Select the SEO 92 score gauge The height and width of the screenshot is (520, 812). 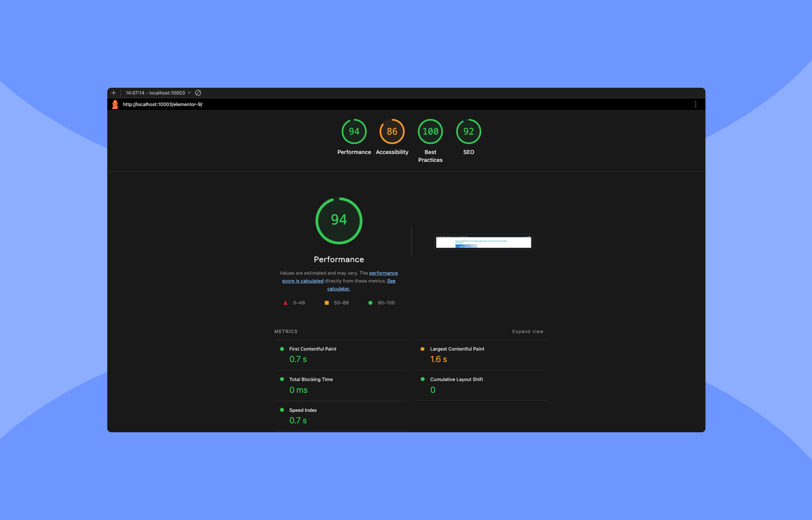point(469,131)
